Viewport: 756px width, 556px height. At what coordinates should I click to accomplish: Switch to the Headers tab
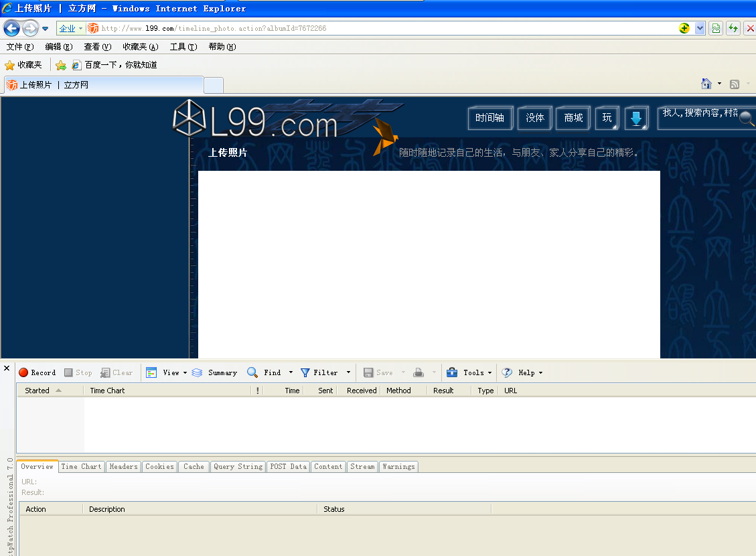coord(123,466)
